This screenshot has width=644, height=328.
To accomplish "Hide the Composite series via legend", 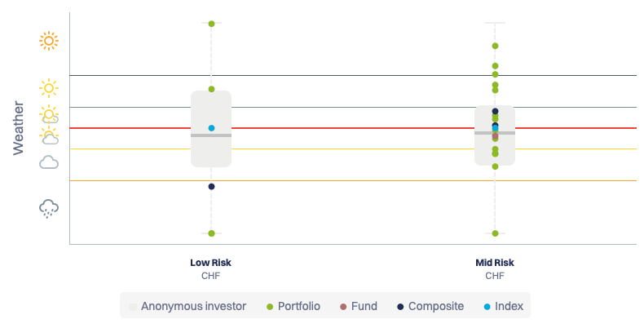I will (x=429, y=307).
